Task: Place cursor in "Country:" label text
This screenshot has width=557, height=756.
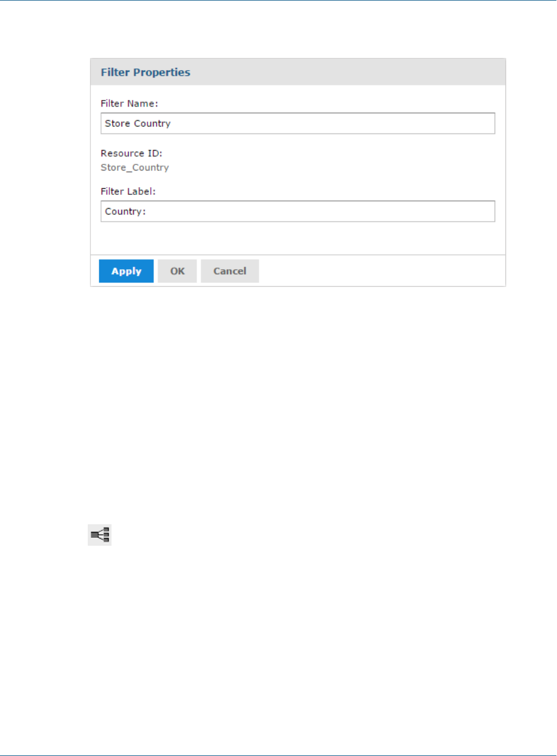Action: click(125, 211)
